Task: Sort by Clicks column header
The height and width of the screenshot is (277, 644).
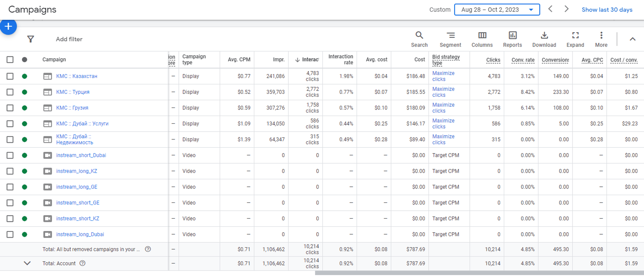Action: [x=493, y=60]
